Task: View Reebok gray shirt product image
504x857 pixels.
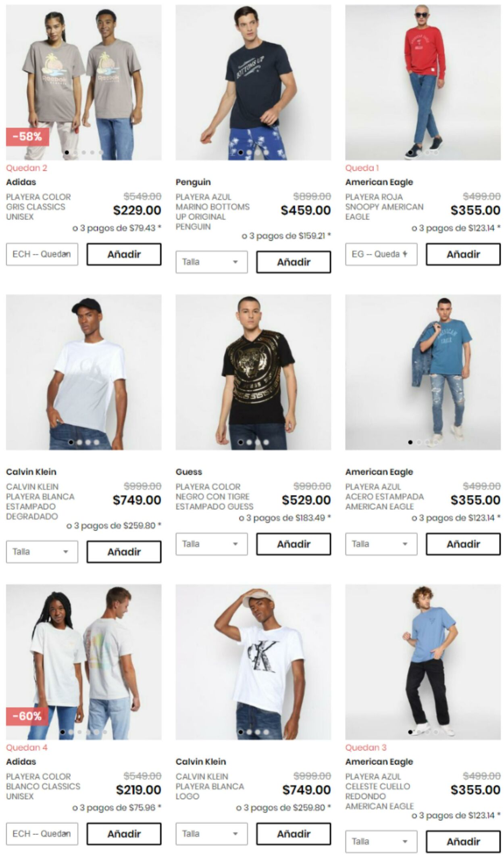Action: click(x=83, y=82)
